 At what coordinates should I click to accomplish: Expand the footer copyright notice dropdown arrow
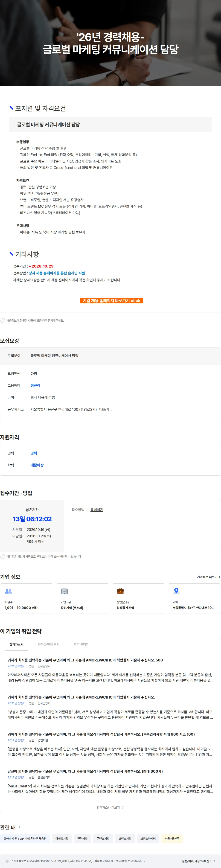pyautogui.click(x=144, y=861)
